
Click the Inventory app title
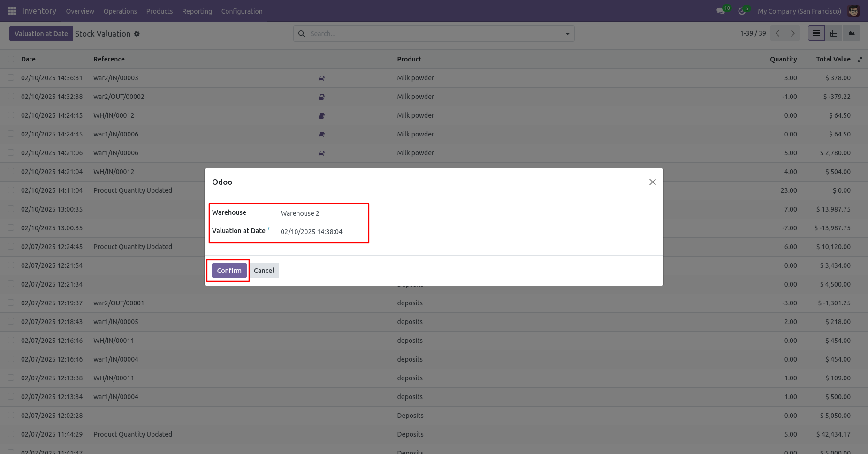(x=39, y=11)
